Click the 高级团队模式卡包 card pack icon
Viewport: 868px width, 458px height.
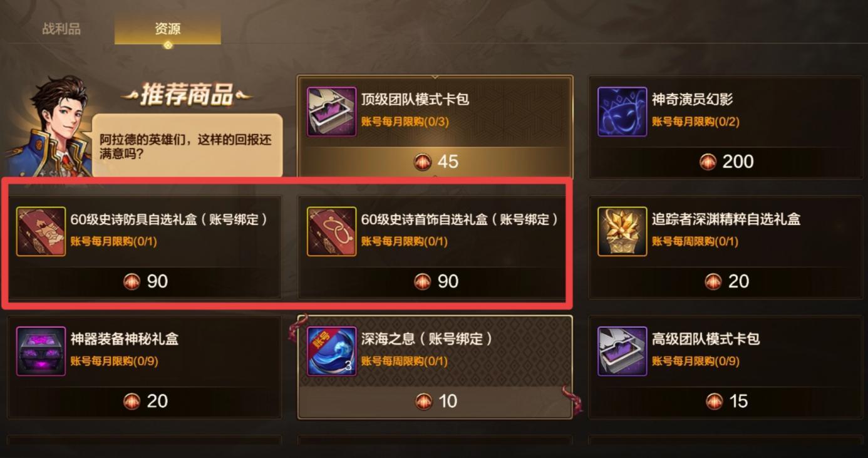622,351
